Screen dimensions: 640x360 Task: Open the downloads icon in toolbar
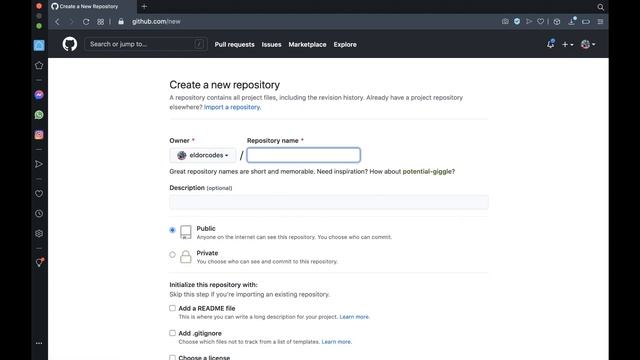tap(572, 21)
